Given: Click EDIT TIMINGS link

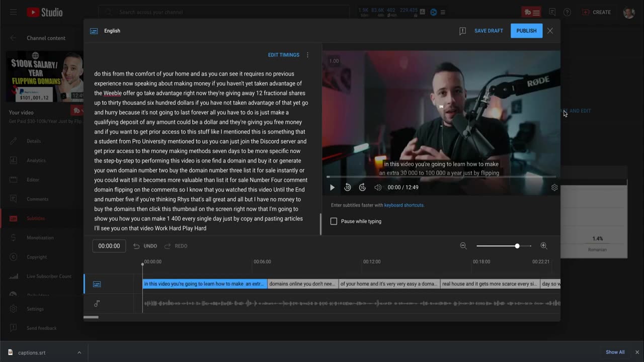Looking at the screenshot, I should tap(284, 55).
